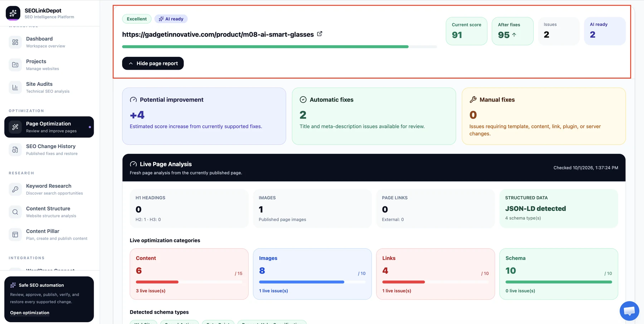
Task: Select the Current score 91 card
Action: click(467, 31)
